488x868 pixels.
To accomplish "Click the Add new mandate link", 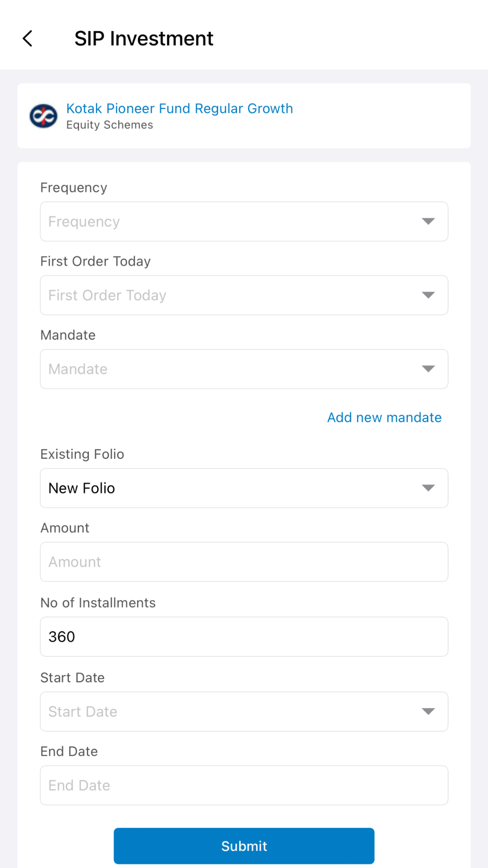I will tap(384, 417).
